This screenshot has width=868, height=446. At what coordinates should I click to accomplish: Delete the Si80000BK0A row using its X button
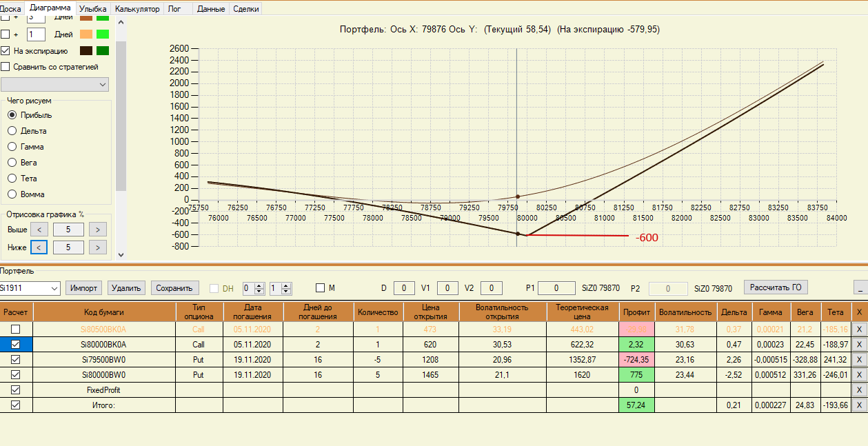click(x=858, y=345)
